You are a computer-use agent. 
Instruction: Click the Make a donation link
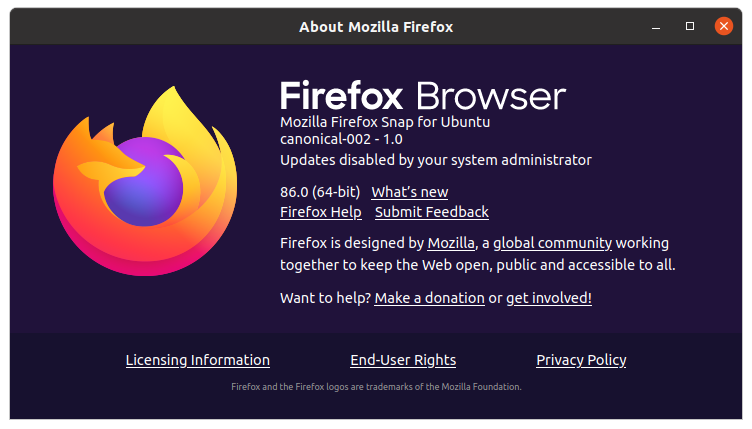pyautogui.click(x=429, y=298)
